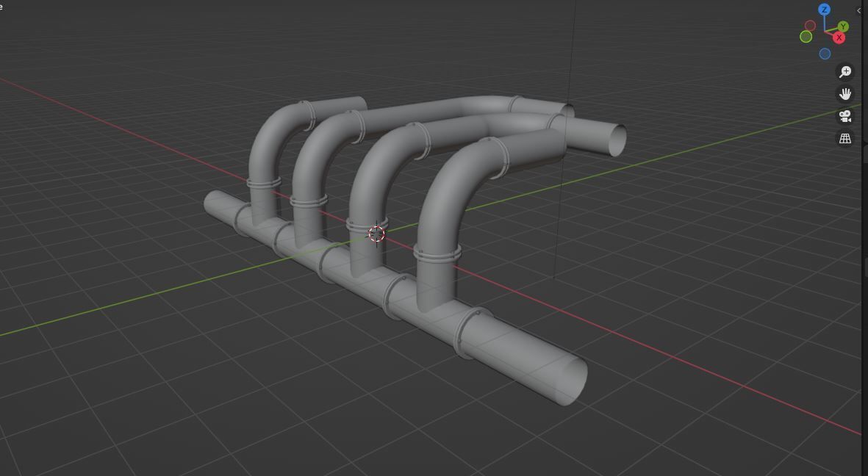
Task: Click the red X axis on the navigation gizmo
Action: (x=839, y=37)
